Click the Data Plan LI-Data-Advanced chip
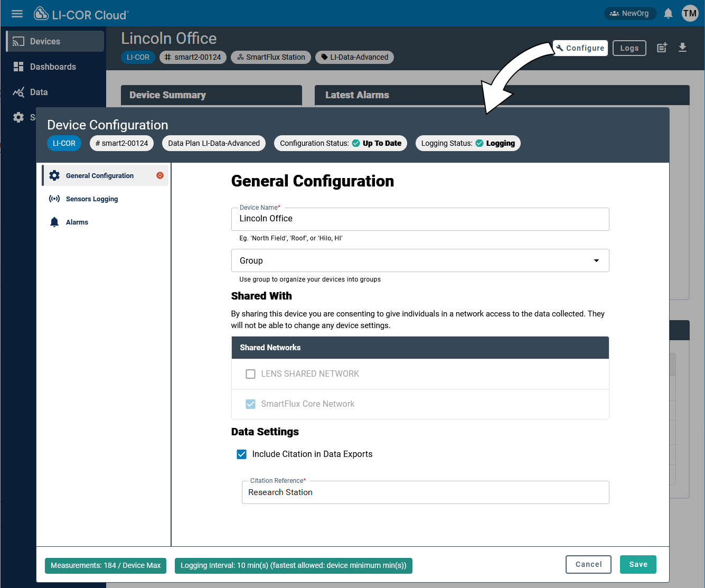This screenshot has width=705, height=588. point(214,143)
